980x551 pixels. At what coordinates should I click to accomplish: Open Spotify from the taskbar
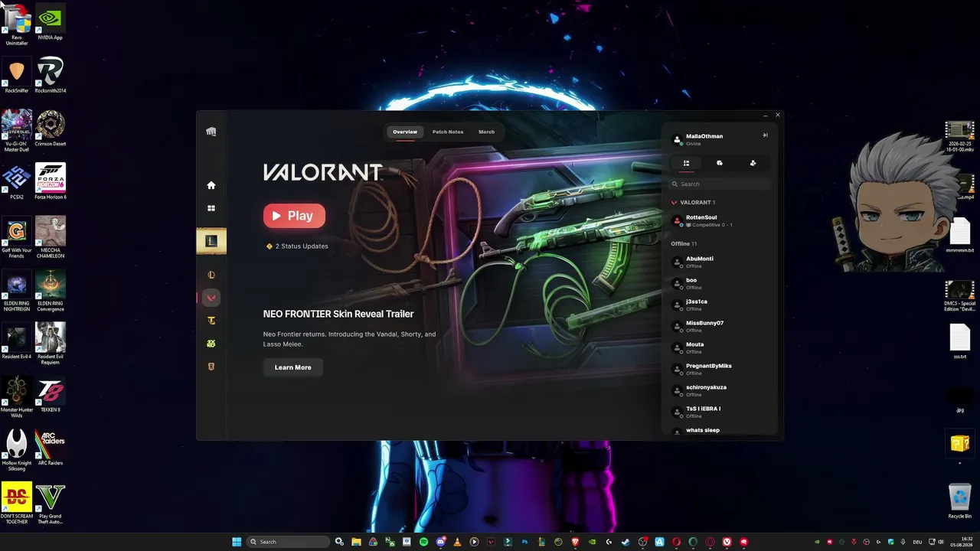coord(423,542)
